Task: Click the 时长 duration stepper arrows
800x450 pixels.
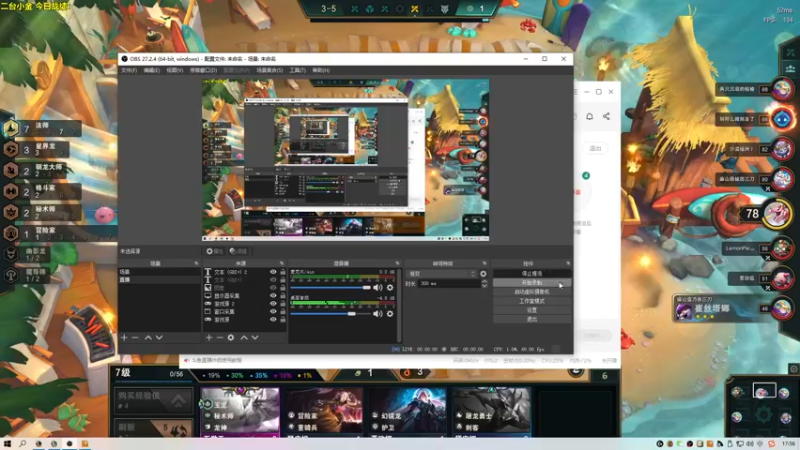Action: (x=484, y=284)
